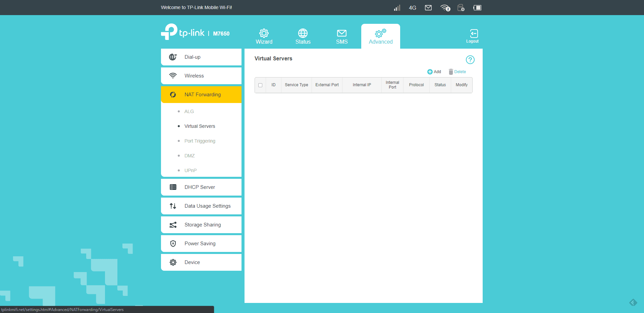
Task: Click the signal strength bars icon
Action: point(397,8)
